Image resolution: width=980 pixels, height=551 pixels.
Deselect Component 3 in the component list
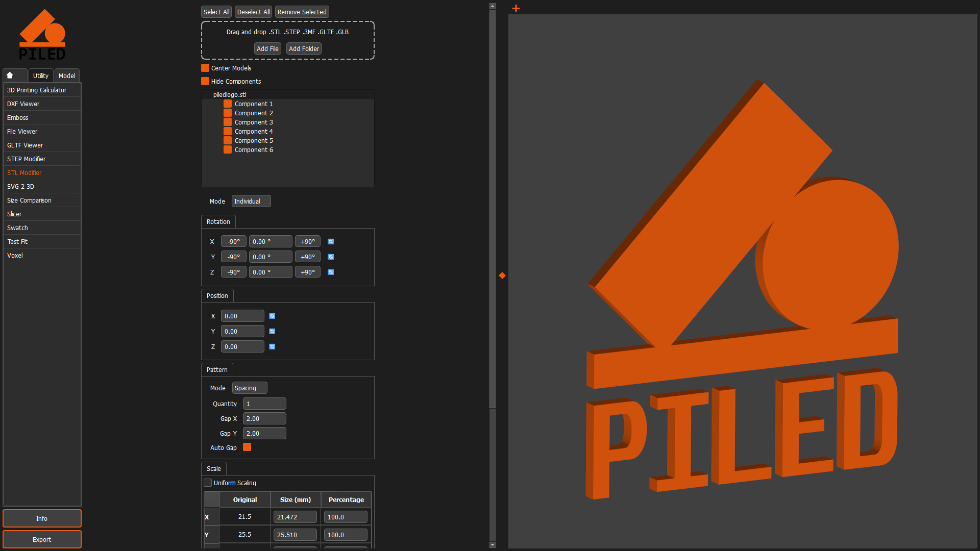click(x=227, y=122)
